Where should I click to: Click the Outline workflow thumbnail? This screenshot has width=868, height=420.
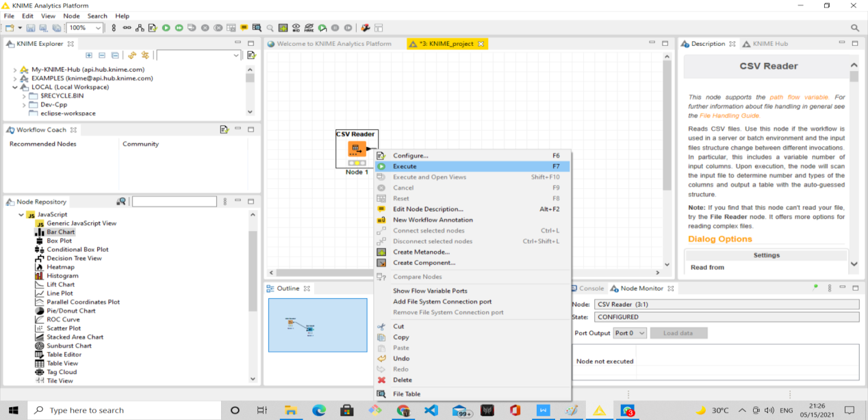(318, 325)
